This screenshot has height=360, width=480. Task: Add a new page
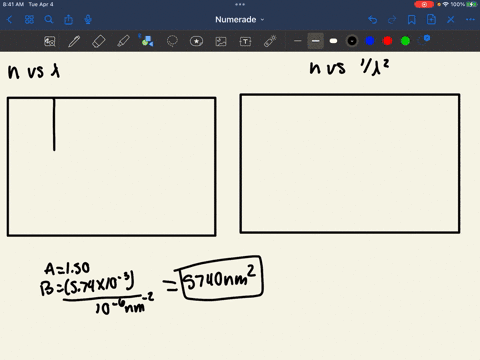tap(431, 20)
